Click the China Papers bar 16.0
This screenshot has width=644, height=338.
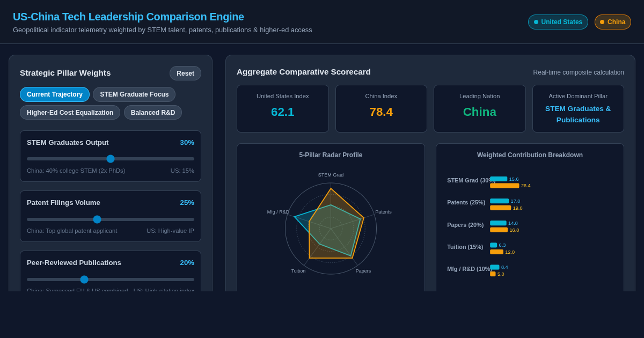[499, 230]
